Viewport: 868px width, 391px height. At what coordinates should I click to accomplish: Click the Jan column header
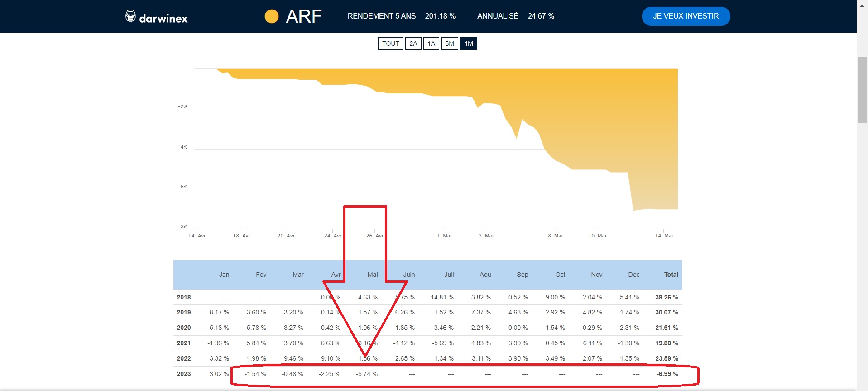coord(224,275)
